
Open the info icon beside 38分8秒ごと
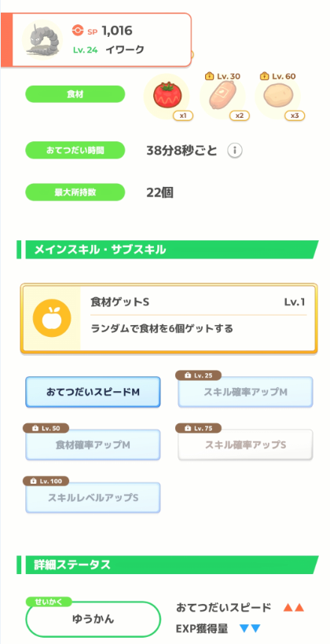click(235, 151)
